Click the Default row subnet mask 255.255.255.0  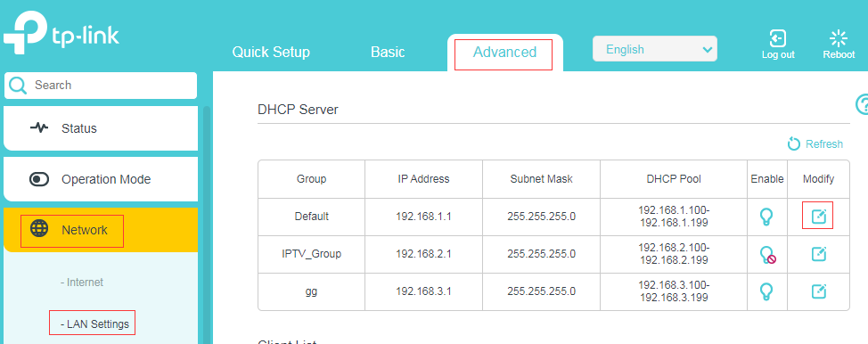pyautogui.click(x=542, y=217)
